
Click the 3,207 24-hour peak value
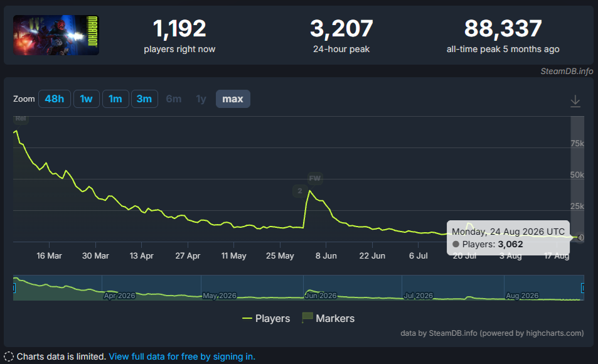[x=341, y=29]
